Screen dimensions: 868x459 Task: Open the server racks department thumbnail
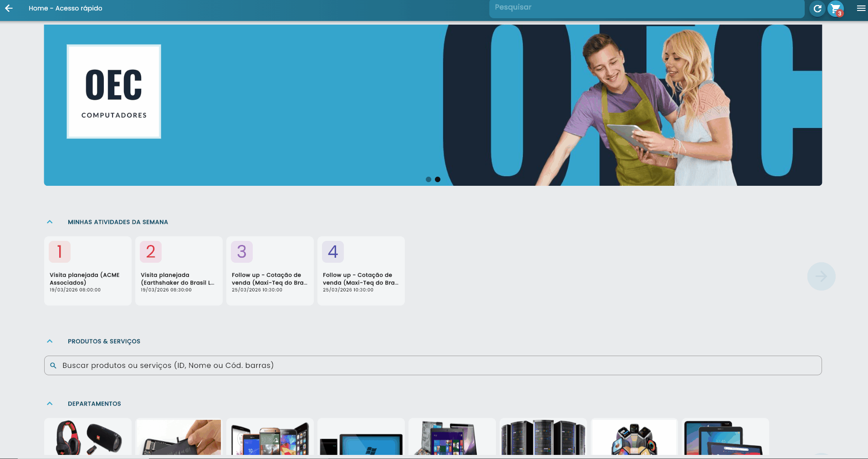[x=543, y=437]
